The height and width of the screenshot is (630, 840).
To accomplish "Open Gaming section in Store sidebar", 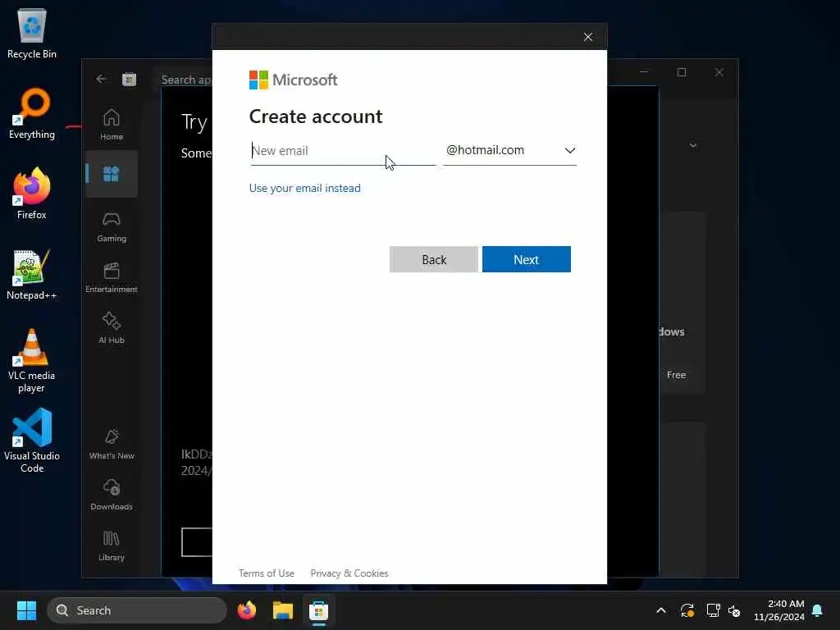I will pyautogui.click(x=112, y=226).
